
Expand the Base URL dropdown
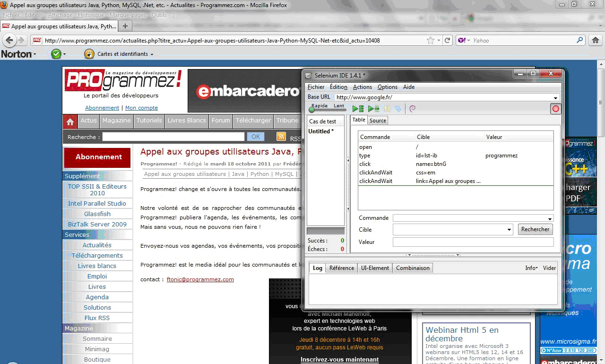point(555,97)
